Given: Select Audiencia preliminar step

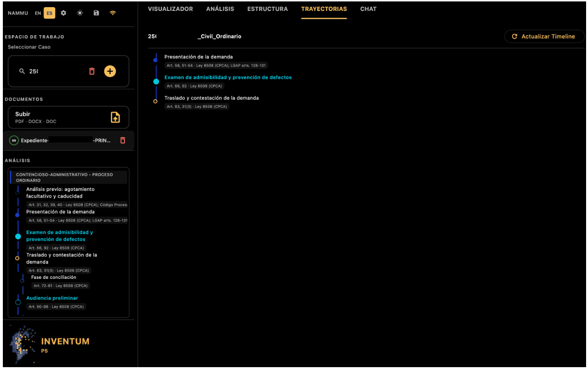Looking at the screenshot, I should (52, 298).
